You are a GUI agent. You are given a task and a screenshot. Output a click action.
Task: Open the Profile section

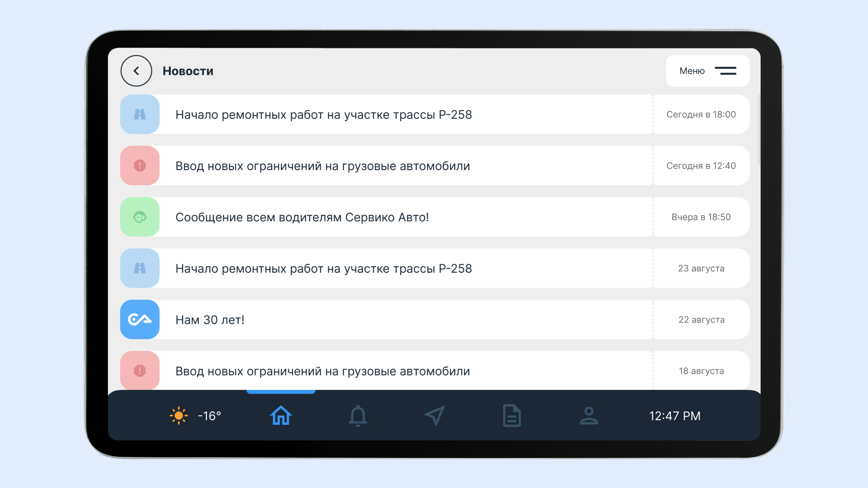tap(589, 415)
